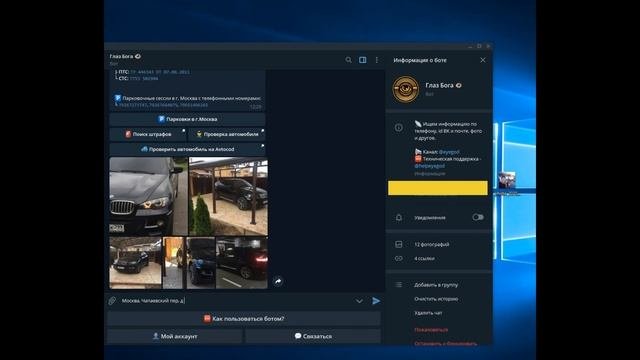Open the 4 ссылки shared links
This screenshot has height=360, width=640.
(x=424, y=258)
